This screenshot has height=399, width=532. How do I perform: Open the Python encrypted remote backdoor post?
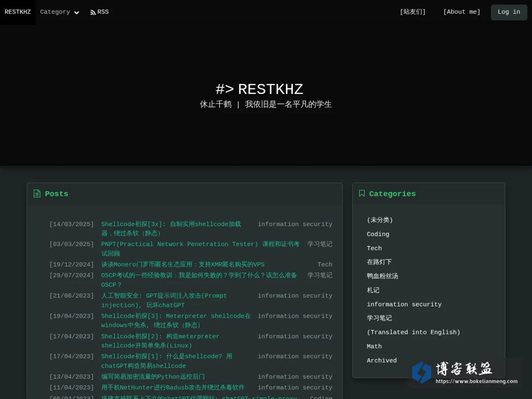[x=153, y=377]
